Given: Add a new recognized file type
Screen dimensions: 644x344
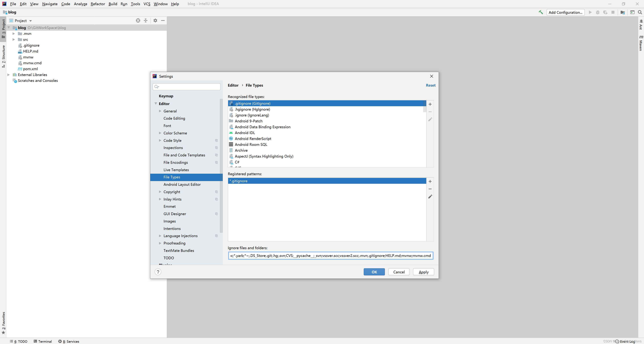Looking at the screenshot, I should 430,104.
